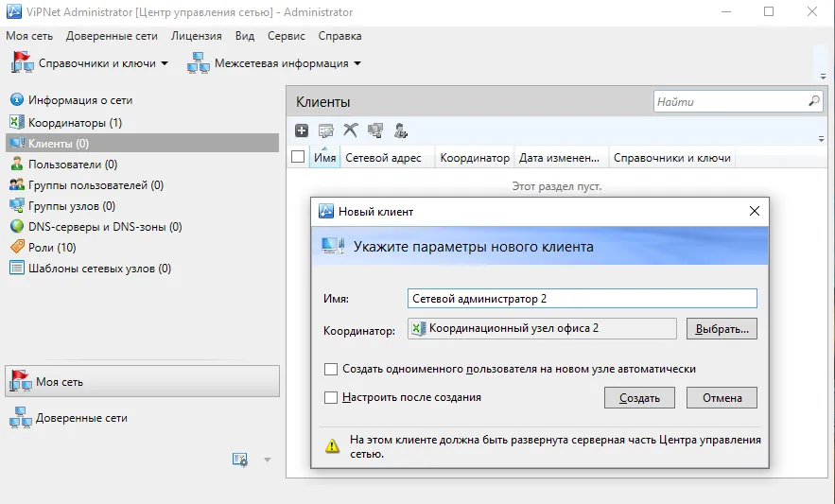Viewport: 835px width, 504px height.
Task: Open the Вид menu
Action: 245,36
